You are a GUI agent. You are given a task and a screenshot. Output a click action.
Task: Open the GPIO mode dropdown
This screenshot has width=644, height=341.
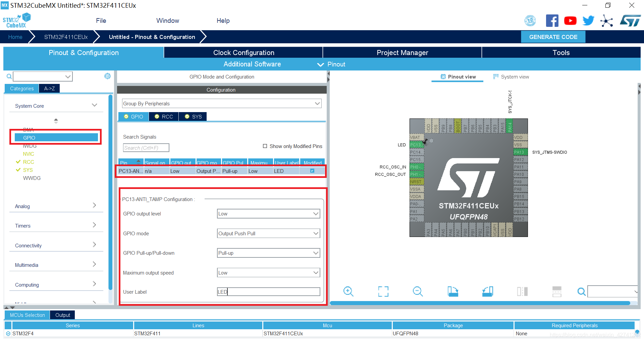pyautogui.click(x=268, y=234)
